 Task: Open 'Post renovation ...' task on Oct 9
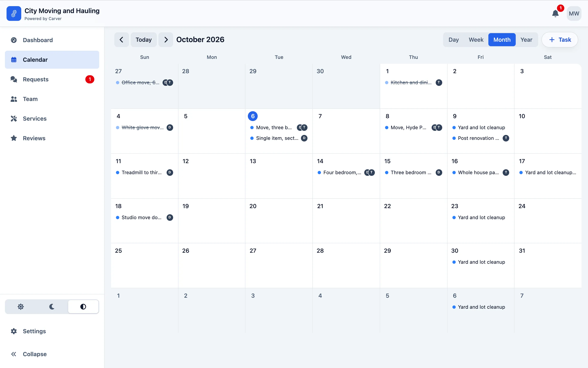[481, 138]
